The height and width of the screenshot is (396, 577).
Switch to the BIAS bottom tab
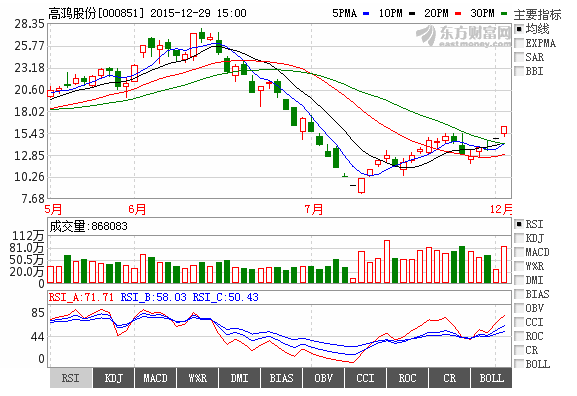282,378
